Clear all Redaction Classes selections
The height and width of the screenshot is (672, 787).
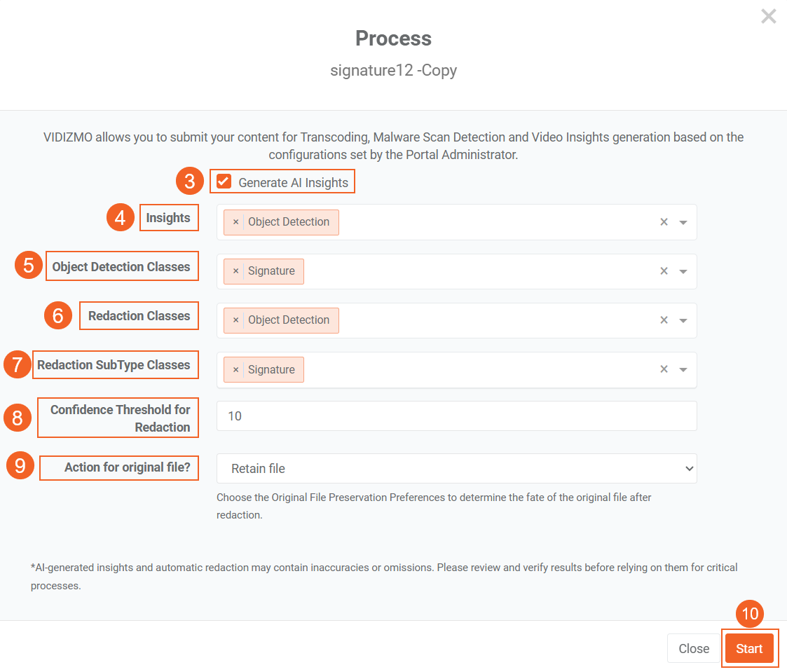(664, 320)
